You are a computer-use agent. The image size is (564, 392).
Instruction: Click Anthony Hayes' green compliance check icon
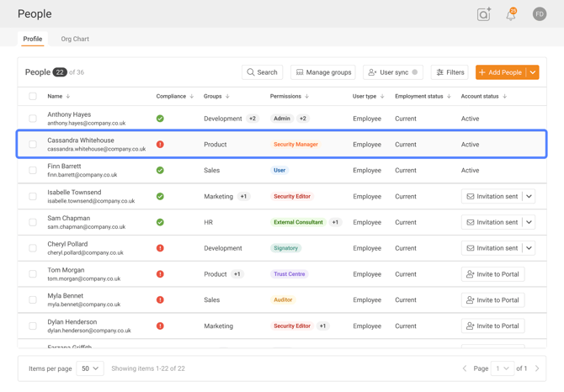coord(160,119)
